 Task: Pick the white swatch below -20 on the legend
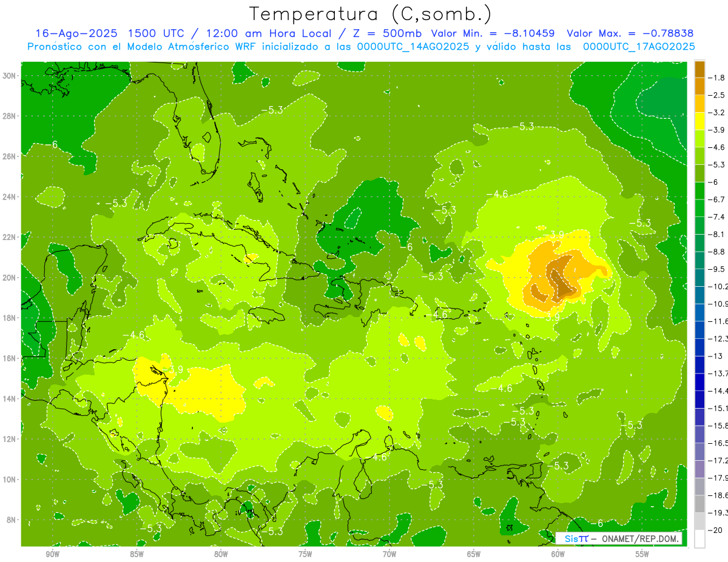699,539
